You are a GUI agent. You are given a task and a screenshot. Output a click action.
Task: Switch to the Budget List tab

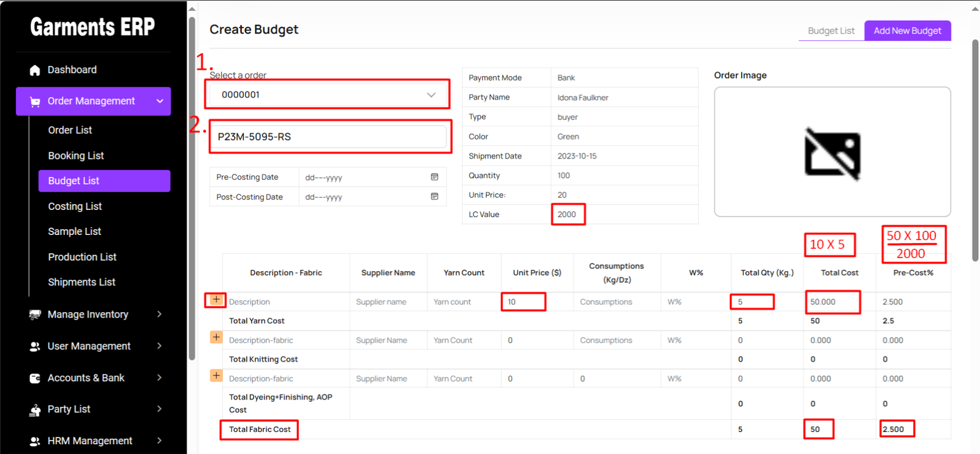(x=831, y=31)
